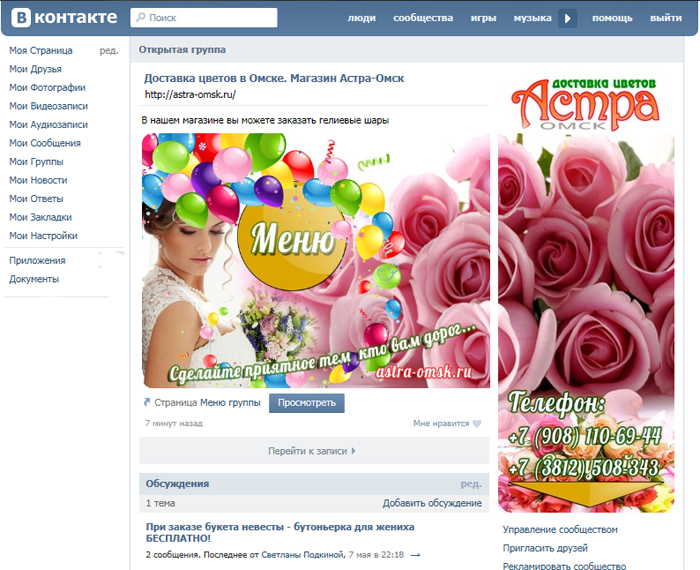Image resolution: width=700 pixels, height=570 pixels.
Task: Go to Моя Страница
Action: point(41,50)
